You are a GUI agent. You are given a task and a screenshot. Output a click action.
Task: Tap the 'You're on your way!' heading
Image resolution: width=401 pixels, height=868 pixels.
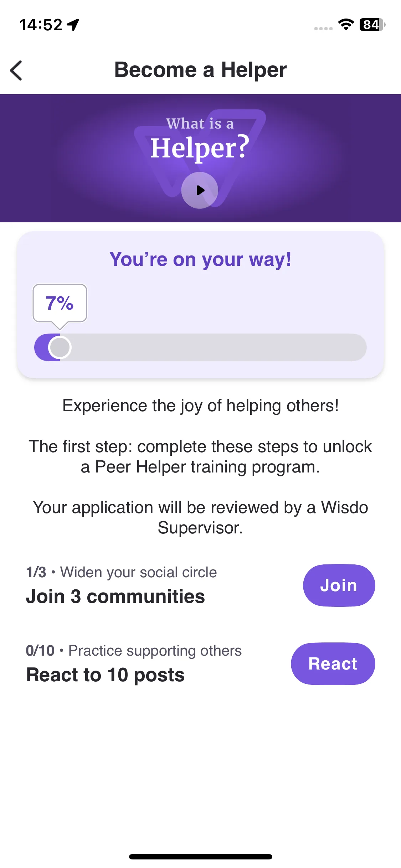tap(200, 259)
